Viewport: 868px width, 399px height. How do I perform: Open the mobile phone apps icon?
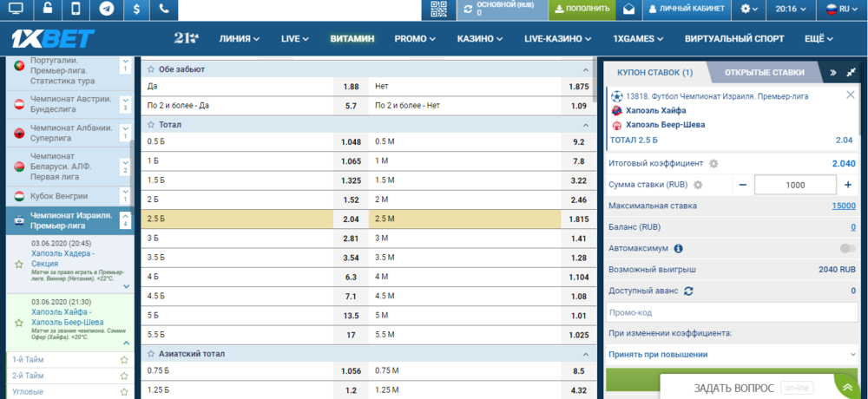coord(76,9)
